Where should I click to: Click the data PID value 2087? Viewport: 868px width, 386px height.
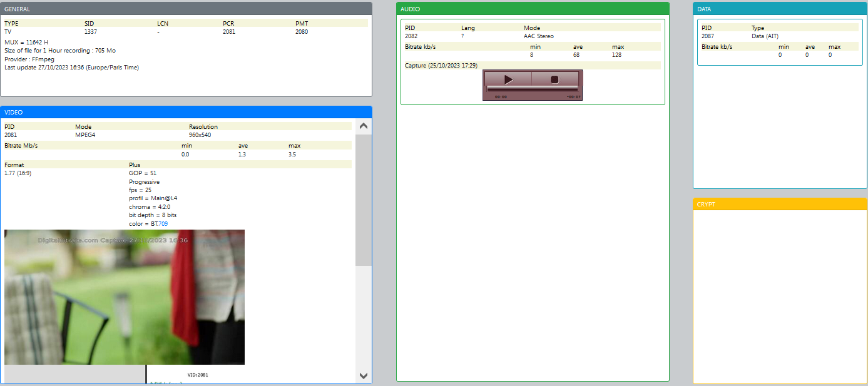pyautogui.click(x=708, y=36)
